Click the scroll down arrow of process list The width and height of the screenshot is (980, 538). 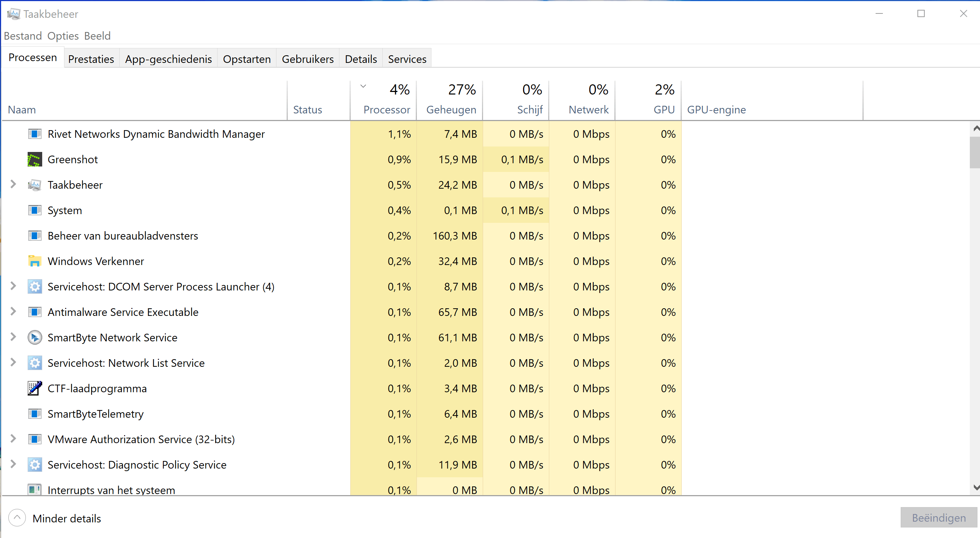pyautogui.click(x=975, y=487)
